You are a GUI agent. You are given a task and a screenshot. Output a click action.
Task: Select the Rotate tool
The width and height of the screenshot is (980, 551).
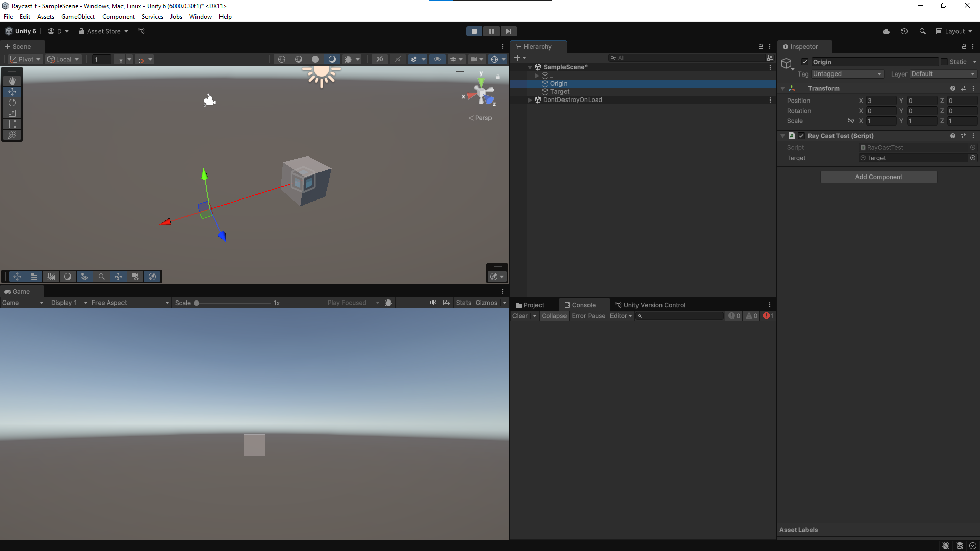12,103
